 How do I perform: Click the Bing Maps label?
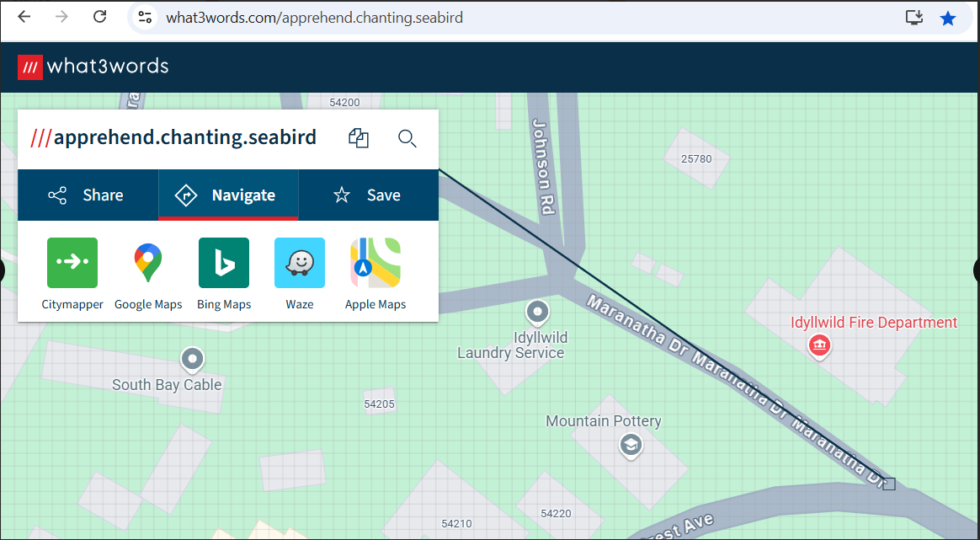pyautogui.click(x=224, y=305)
